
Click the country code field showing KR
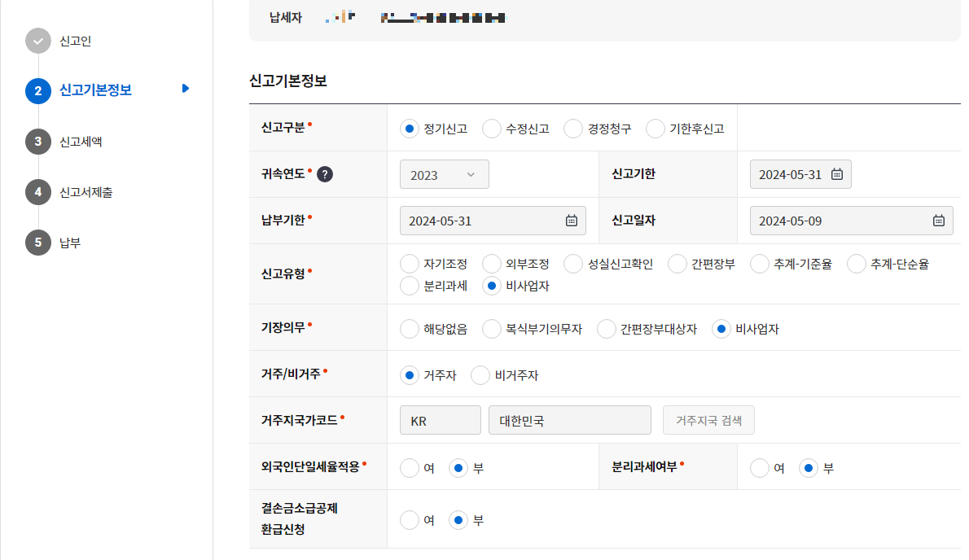(x=440, y=419)
